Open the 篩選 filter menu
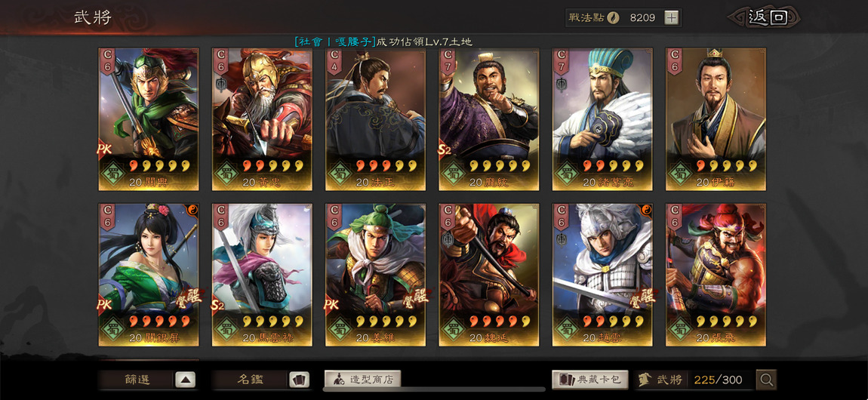Image resolution: width=868 pixels, height=400 pixels. 137,380
